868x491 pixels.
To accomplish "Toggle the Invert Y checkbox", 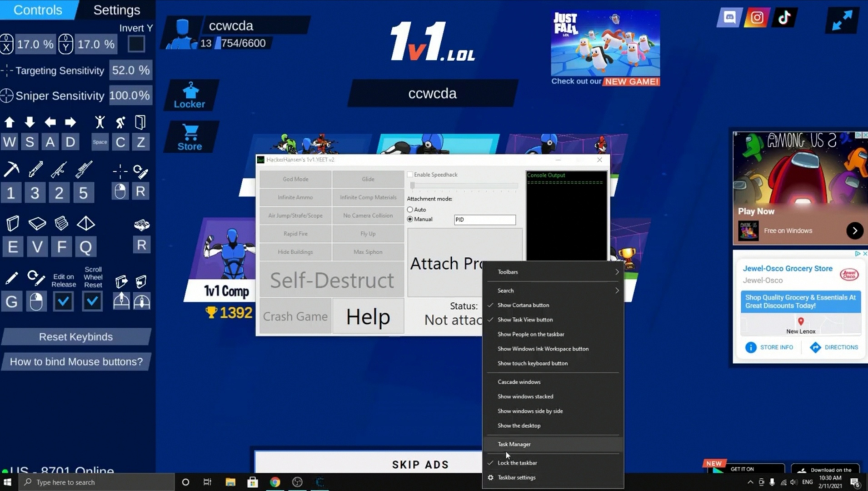I will (136, 44).
